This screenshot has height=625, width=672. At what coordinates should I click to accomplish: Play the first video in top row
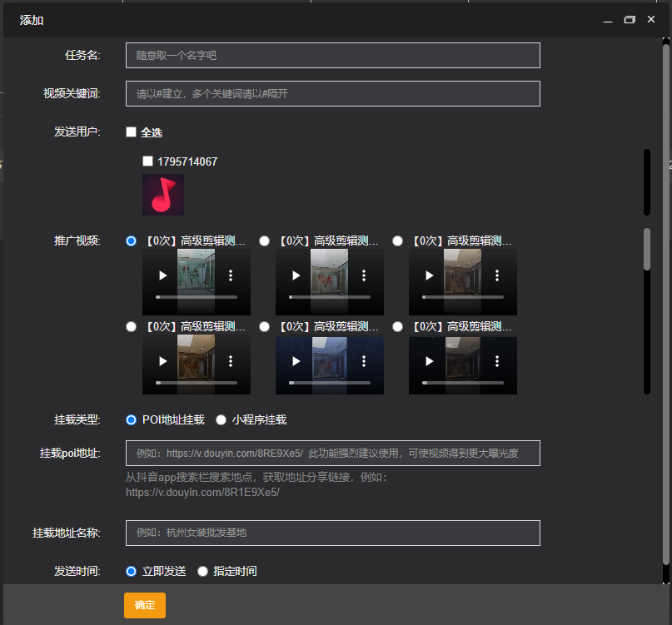coord(162,275)
